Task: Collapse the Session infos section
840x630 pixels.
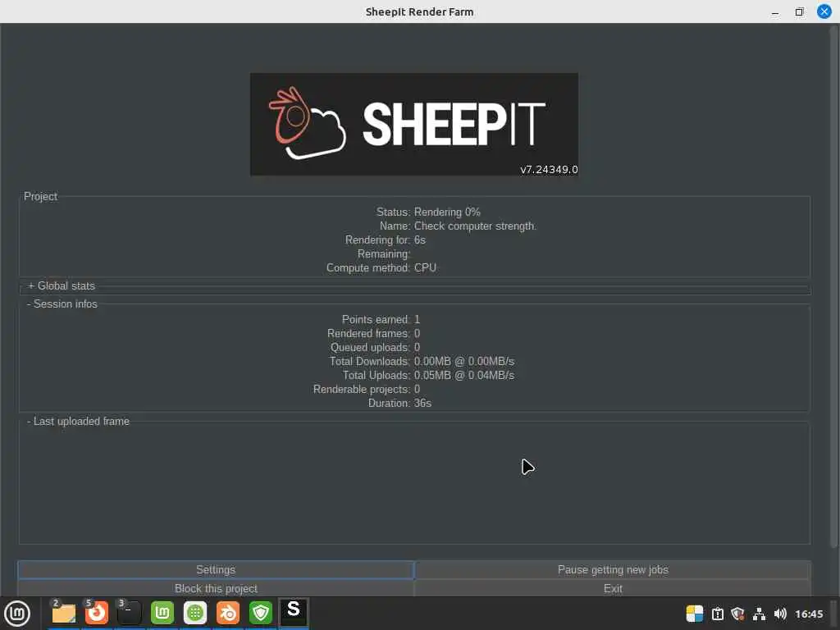Action: pos(62,304)
